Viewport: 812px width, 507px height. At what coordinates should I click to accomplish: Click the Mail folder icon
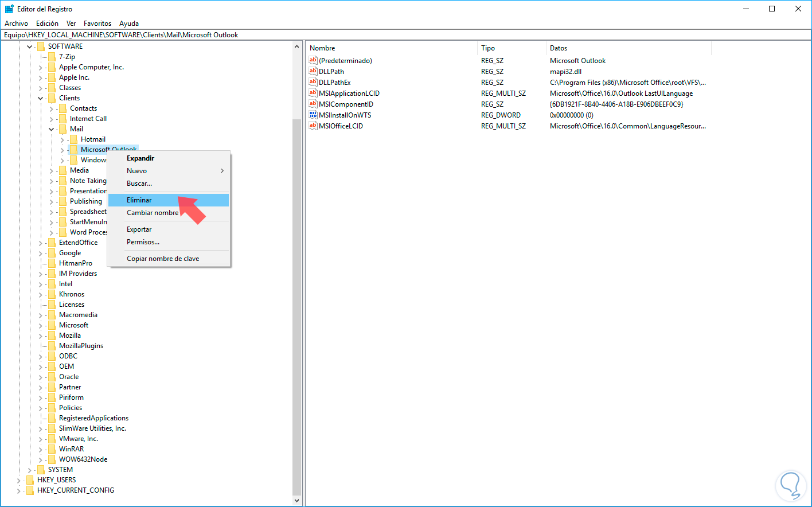click(x=63, y=129)
